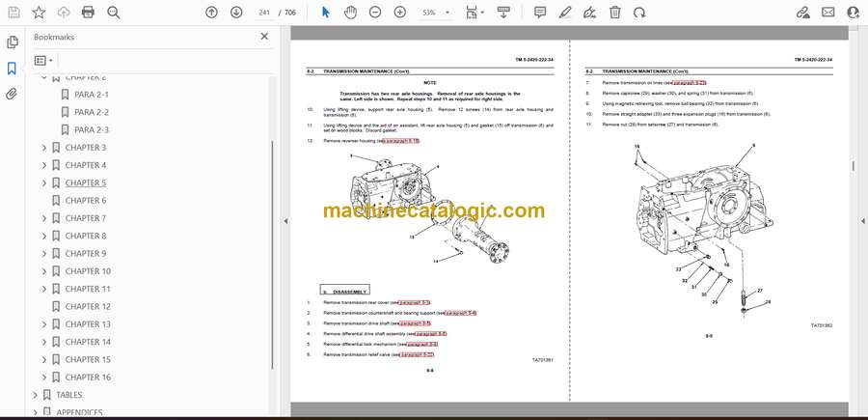Select the Highlight text pen tool
868x420 pixels.
564,13
